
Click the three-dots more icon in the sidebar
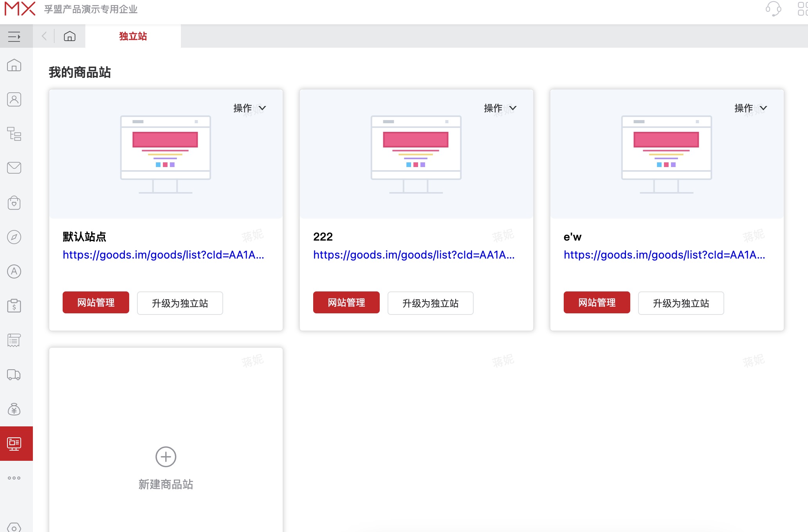tap(14, 477)
